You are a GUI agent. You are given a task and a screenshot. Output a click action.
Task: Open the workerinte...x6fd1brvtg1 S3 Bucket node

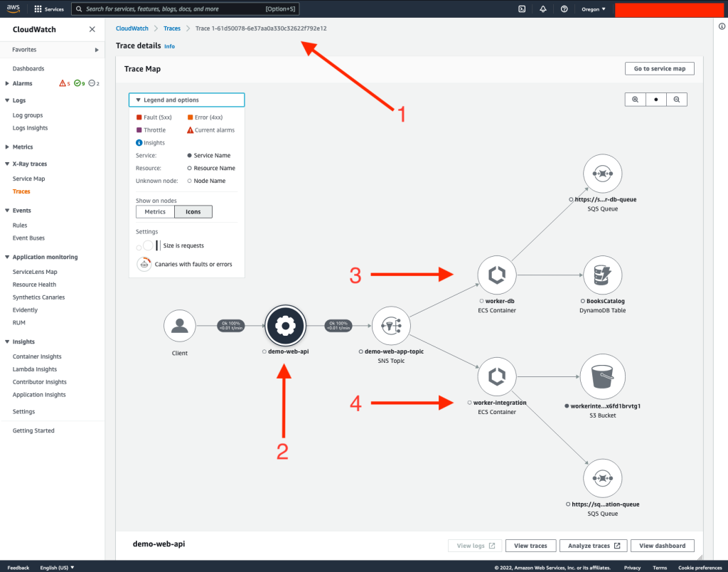coord(602,376)
